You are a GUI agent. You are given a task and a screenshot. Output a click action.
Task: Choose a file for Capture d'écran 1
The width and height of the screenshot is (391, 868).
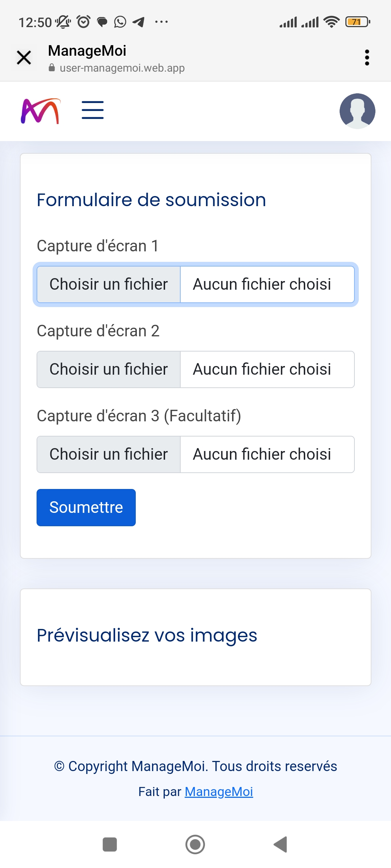[109, 285]
